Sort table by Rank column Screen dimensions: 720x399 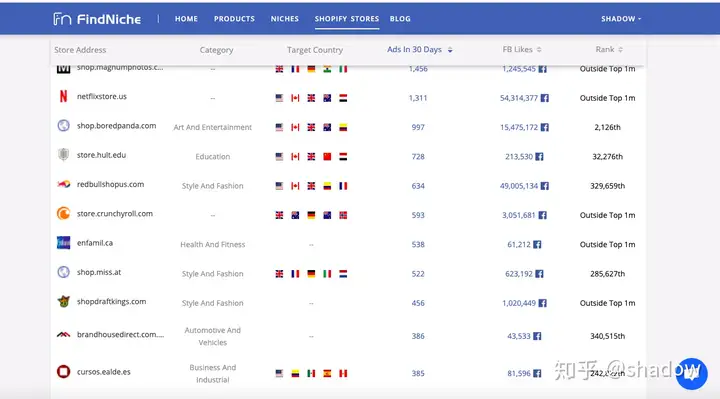point(609,50)
